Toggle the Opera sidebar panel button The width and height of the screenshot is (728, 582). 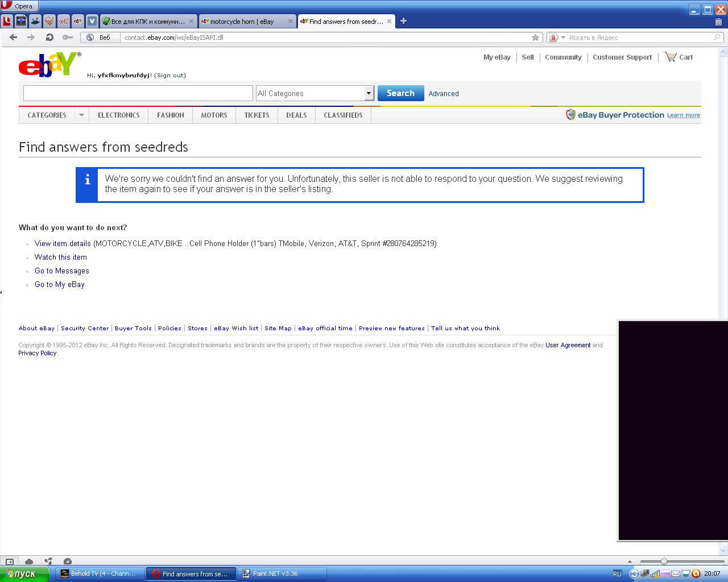[x=10, y=562]
